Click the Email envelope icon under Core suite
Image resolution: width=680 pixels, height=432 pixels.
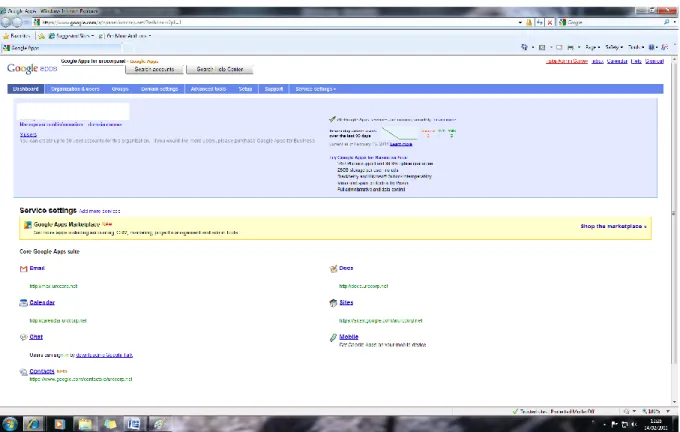23,269
